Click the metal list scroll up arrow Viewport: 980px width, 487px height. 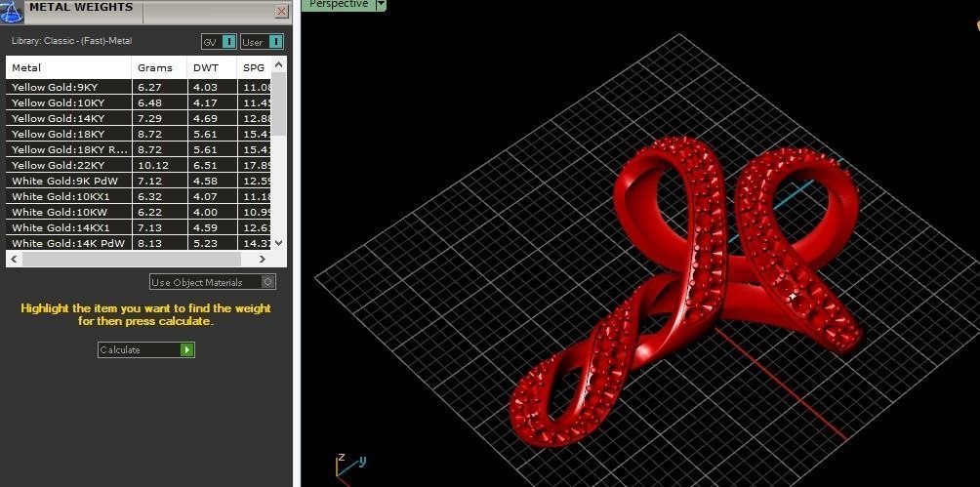coord(279,64)
